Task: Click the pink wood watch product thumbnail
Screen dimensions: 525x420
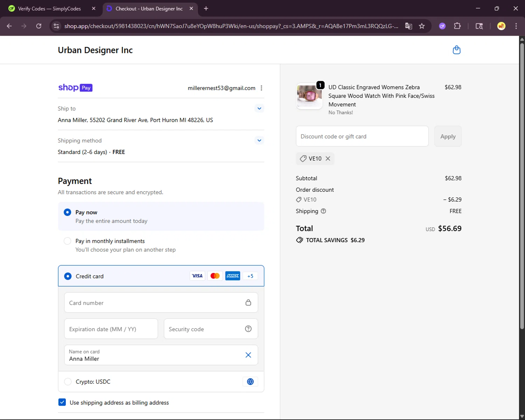Action: click(309, 96)
